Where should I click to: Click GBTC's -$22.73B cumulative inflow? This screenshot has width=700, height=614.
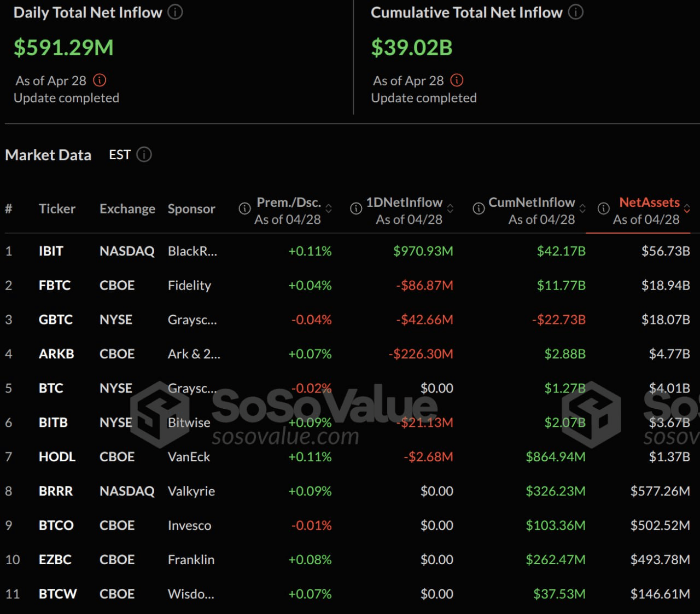(x=559, y=320)
